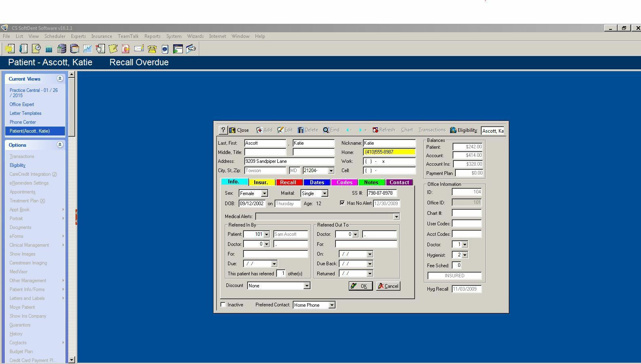Switch to the Recall tab
This screenshot has width=641, height=364.
click(x=288, y=182)
